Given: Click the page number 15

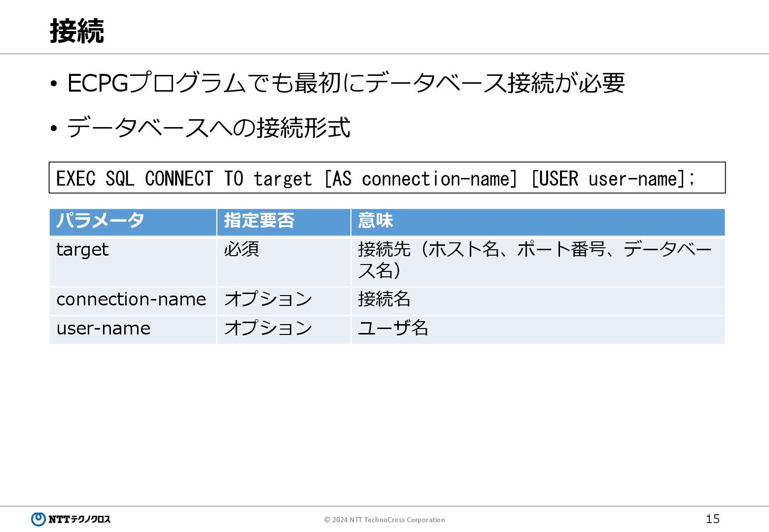Looking at the screenshot, I should point(713,519).
